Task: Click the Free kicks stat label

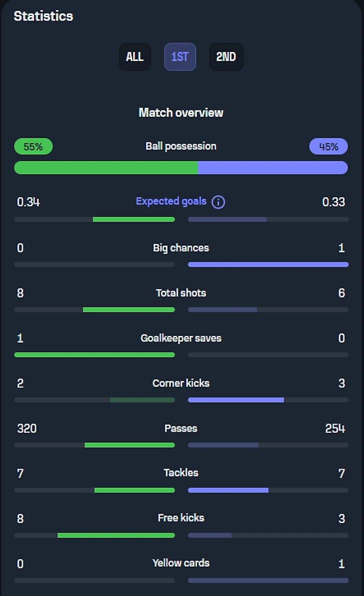Action: 181,518
